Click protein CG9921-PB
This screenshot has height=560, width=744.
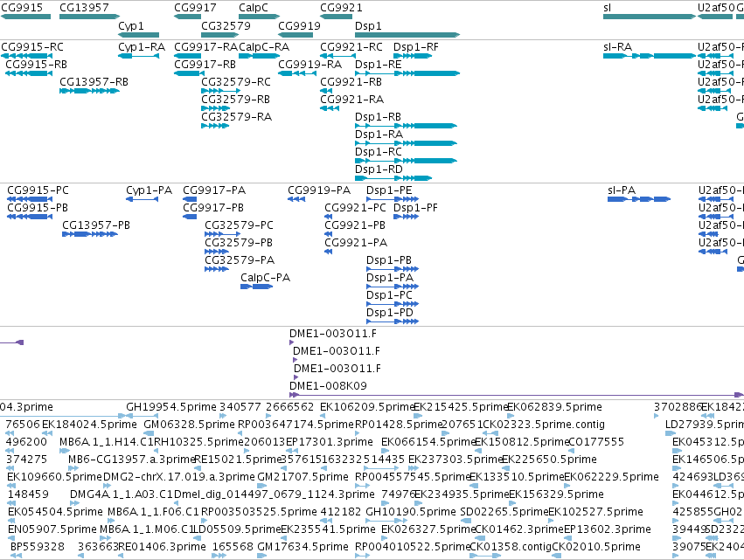[x=329, y=234]
